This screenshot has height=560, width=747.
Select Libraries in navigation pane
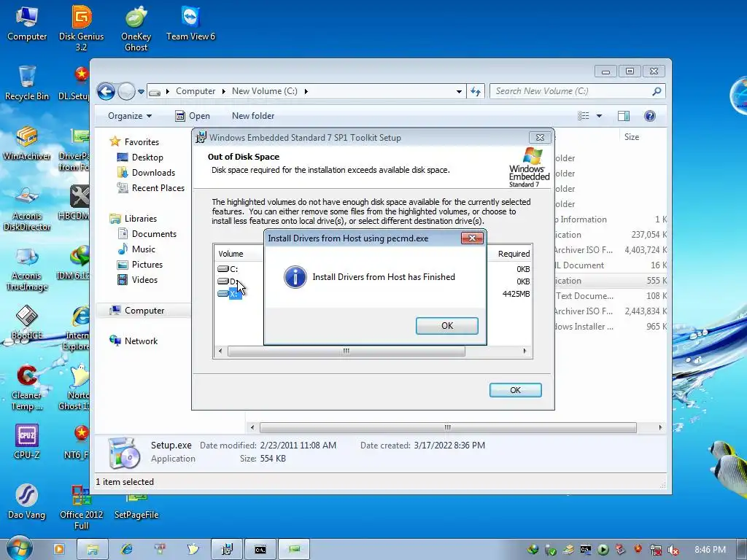tap(141, 219)
